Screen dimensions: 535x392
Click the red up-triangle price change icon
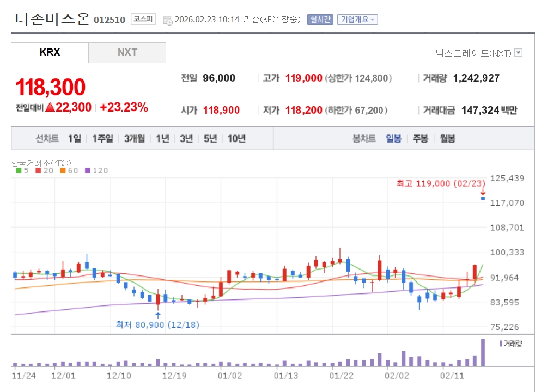pos(50,107)
